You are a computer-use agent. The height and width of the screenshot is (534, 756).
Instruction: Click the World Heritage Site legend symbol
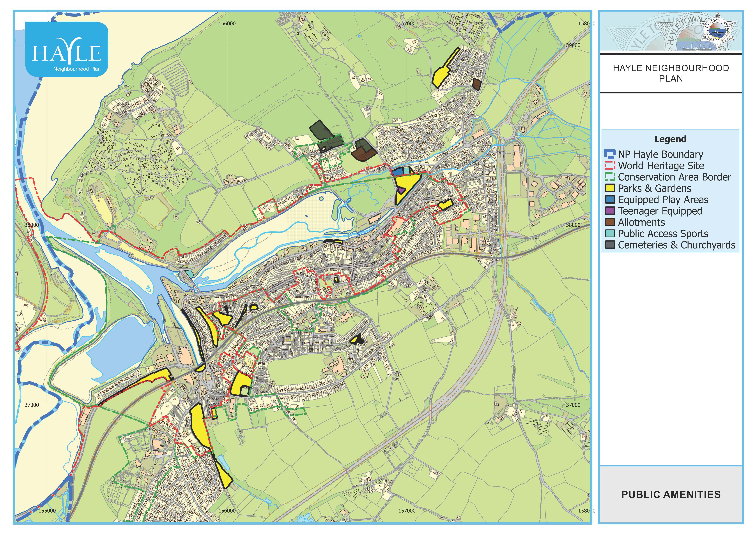(x=610, y=166)
